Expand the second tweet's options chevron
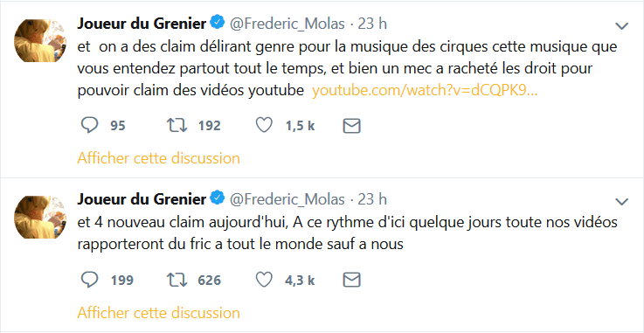The height and width of the screenshot is (333, 644). point(622,202)
